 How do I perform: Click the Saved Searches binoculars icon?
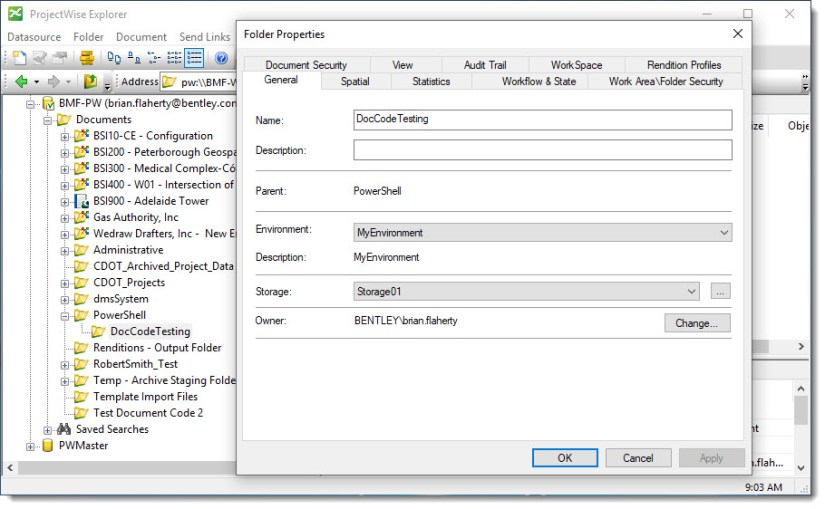point(64,429)
